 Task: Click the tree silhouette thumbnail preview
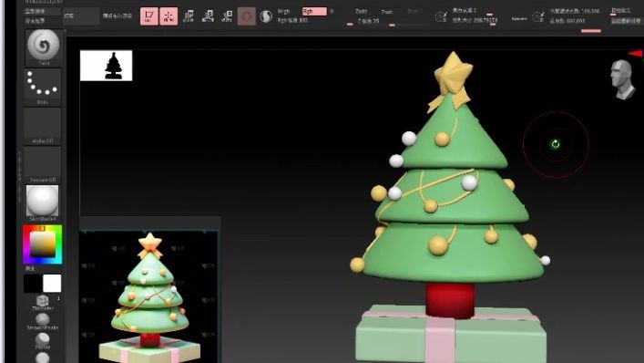106,66
